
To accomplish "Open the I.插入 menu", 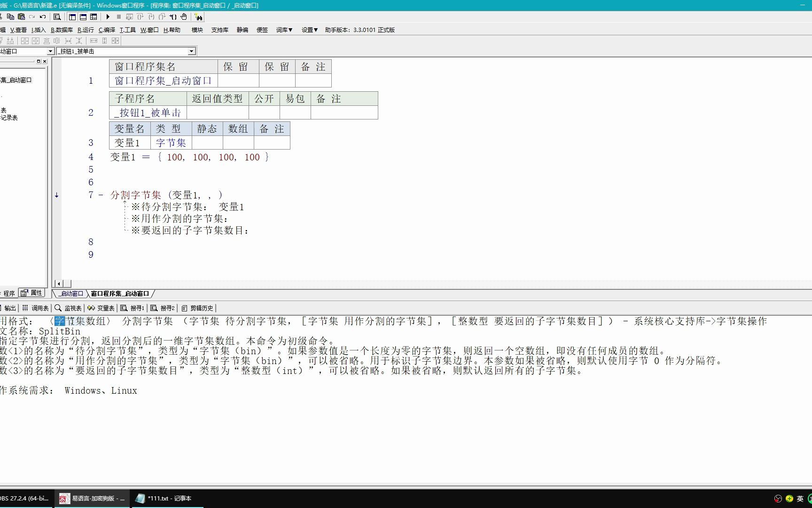I will click(39, 30).
